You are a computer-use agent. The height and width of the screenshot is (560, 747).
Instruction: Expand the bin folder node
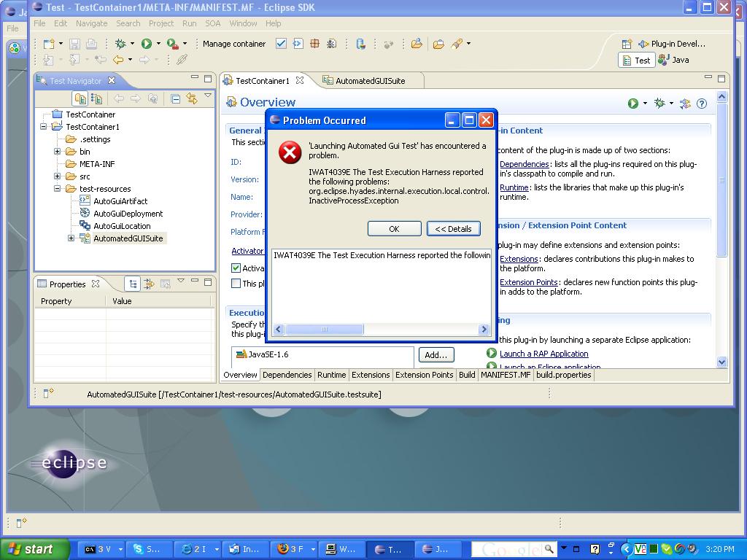(57, 152)
